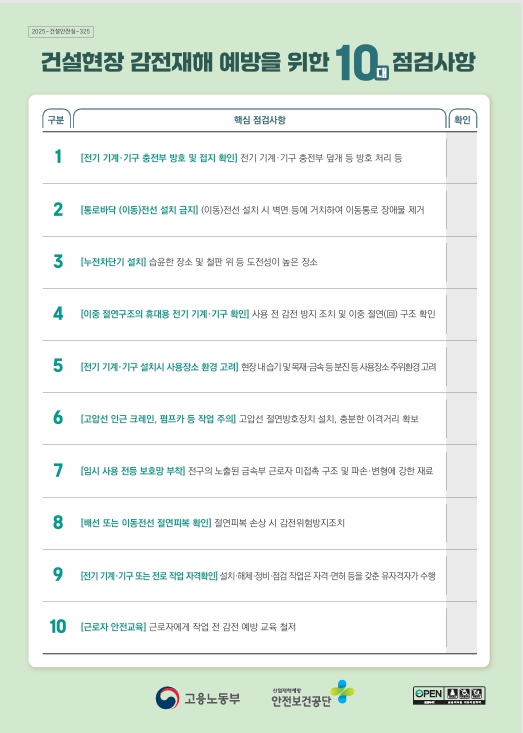Click the 안전보건공단 green cross logo
Screen dimensions: 523x733
(x=342, y=691)
